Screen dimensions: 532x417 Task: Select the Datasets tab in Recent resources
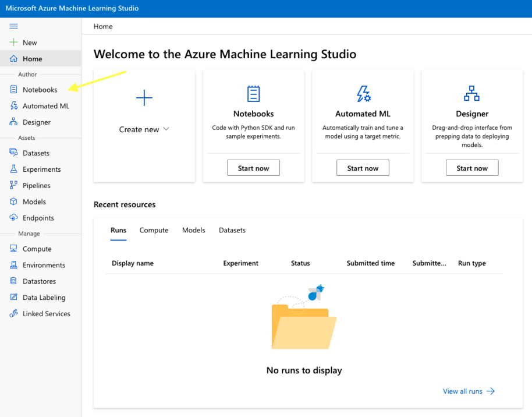pyautogui.click(x=232, y=230)
